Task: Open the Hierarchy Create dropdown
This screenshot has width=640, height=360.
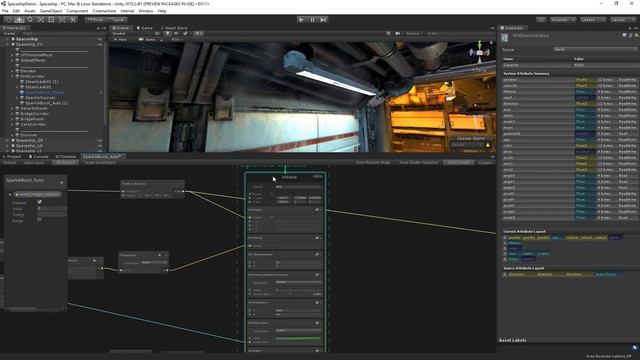Action: 10,33
